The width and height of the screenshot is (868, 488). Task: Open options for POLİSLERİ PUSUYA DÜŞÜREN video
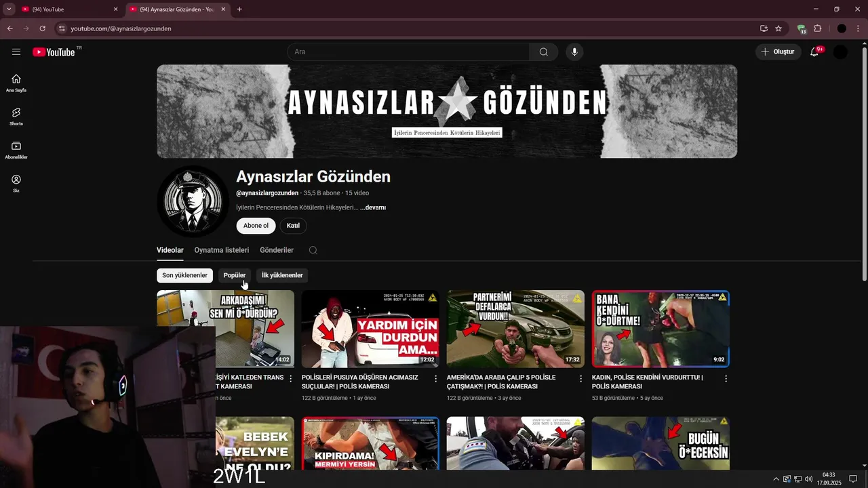tap(436, 379)
